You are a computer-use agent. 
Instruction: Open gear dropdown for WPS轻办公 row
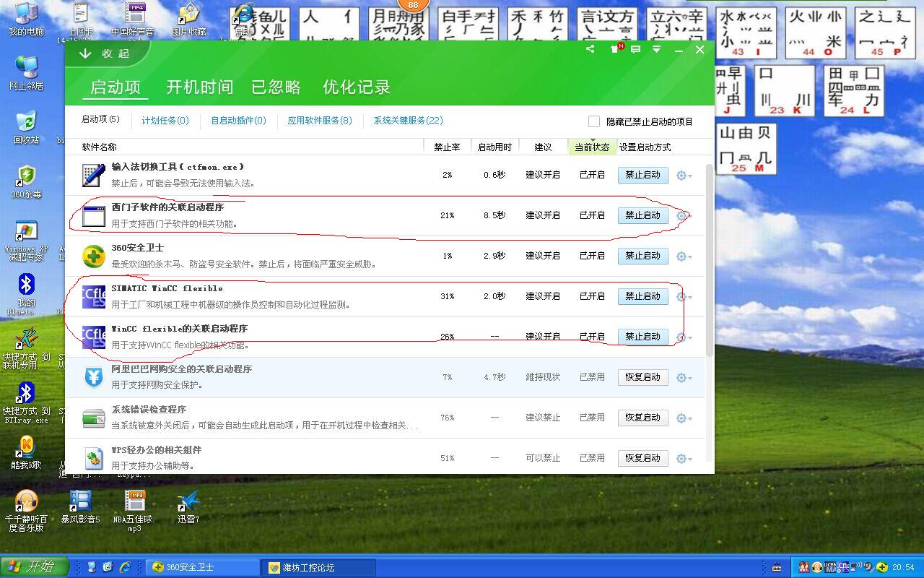(x=684, y=459)
